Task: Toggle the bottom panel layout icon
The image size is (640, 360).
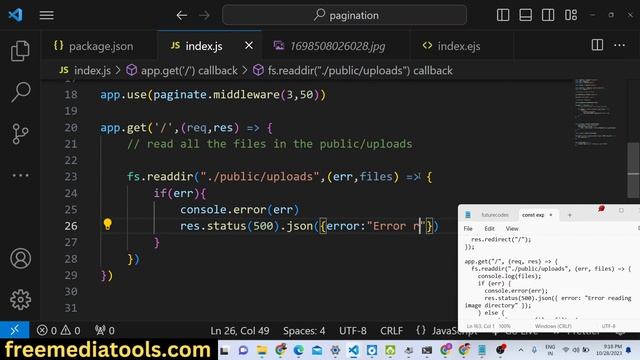Action: [x=525, y=15]
